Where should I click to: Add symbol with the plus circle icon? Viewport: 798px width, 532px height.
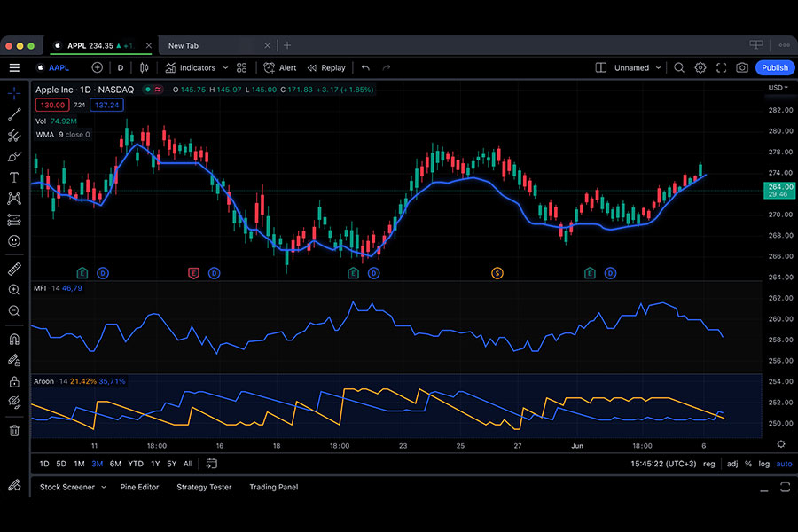pyautogui.click(x=98, y=67)
